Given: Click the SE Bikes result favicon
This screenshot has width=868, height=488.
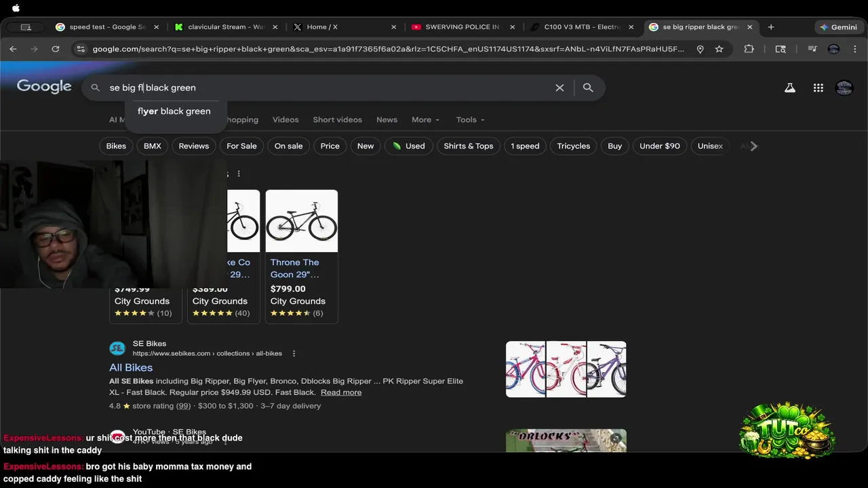Looking at the screenshot, I should tap(117, 348).
